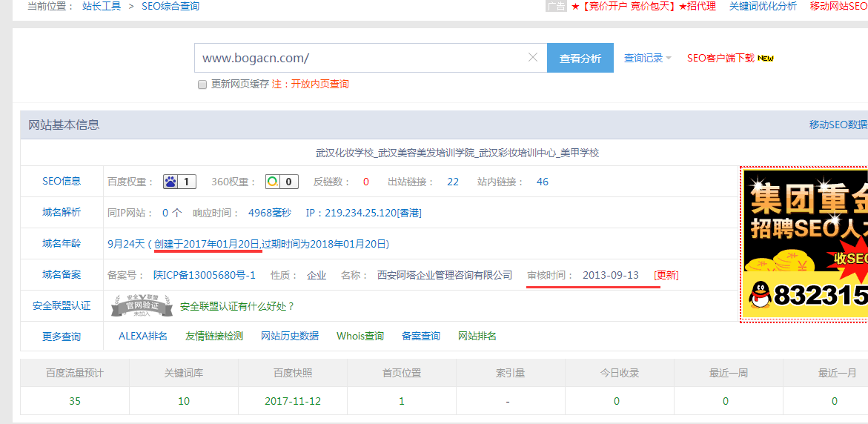Open the 移动SEO数据 link
The image size is (868, 424).
point(838,125)
